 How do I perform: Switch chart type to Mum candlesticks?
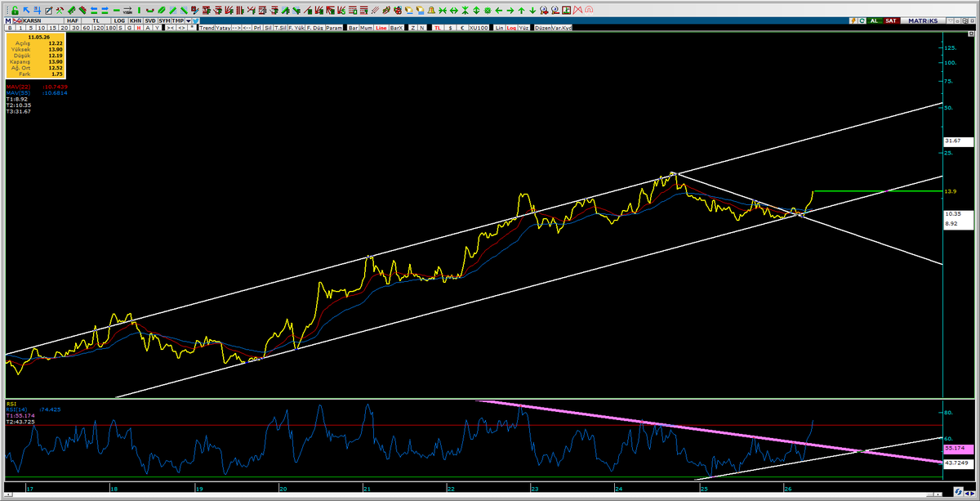[x=367, y=28]
